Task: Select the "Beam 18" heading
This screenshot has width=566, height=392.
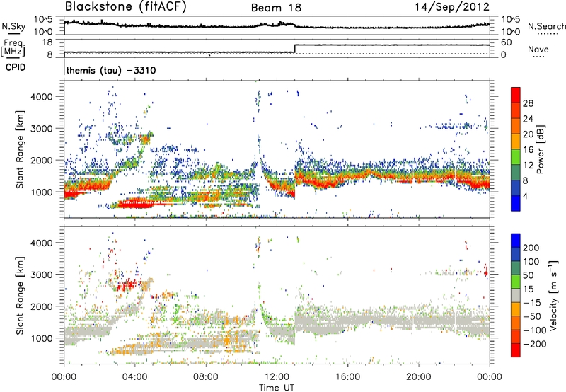Action: click(x=276, y=8)
